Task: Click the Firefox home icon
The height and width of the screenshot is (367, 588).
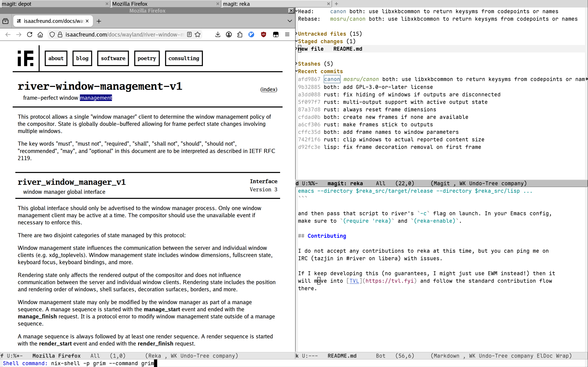Action: 40,34
